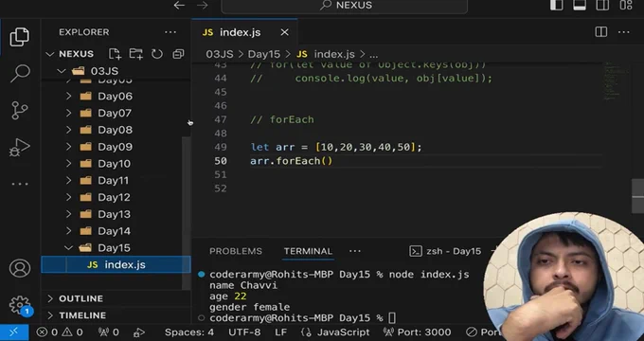Refresh the Explorer file tree
This screenshot has width=644, height=341.
157,54
